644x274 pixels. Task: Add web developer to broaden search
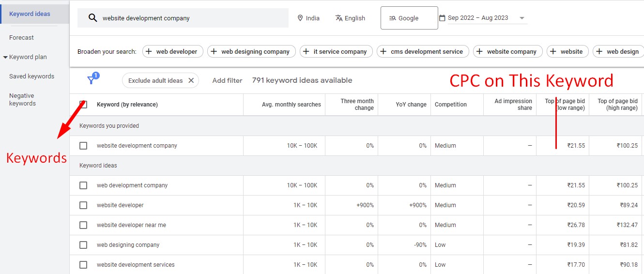click(171, 51)
